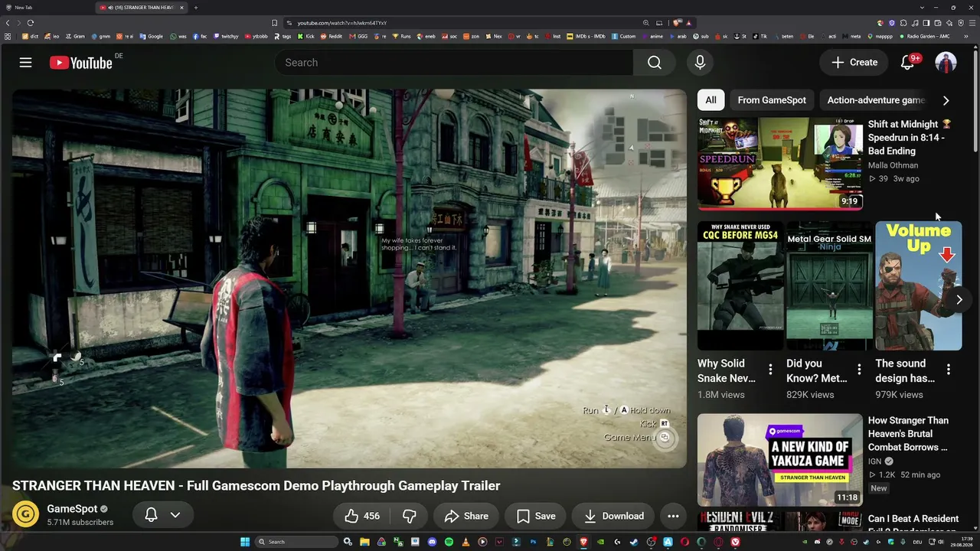This screenshot has width=980, height=551.
Task: Like the video with thumbs up
Action: (361, 516)
